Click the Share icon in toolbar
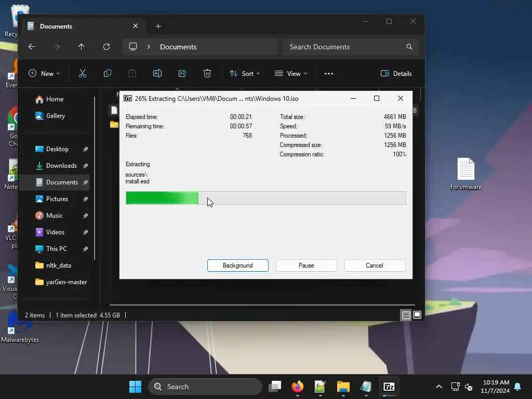This screenshot has height=399, width=532. coord(182,73)
